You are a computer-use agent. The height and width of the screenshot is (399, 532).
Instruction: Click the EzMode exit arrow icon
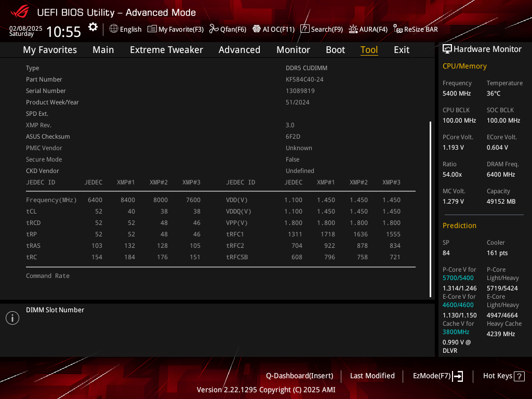(458, 376)
